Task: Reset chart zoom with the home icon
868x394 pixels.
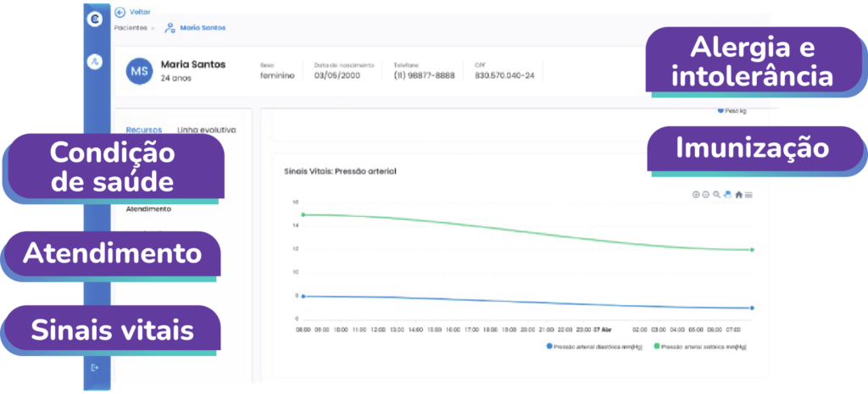Action: click(x=738, y=195)
